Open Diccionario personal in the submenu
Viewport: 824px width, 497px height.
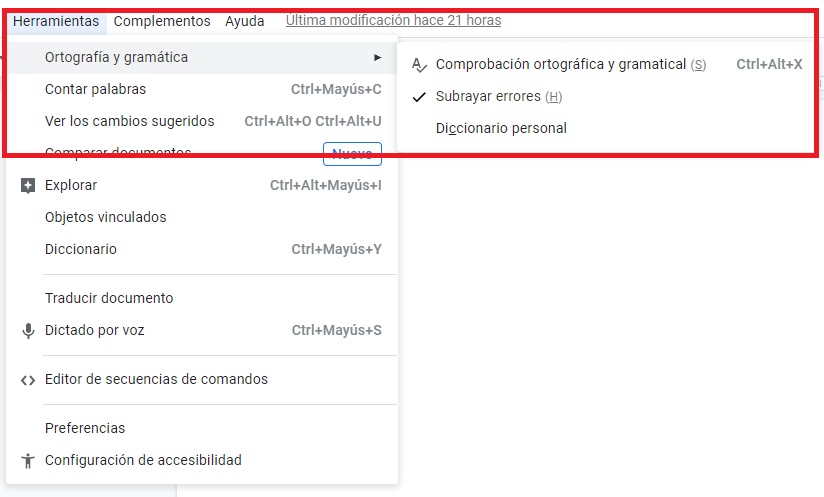pyautogui.click(x=501, y=128)
